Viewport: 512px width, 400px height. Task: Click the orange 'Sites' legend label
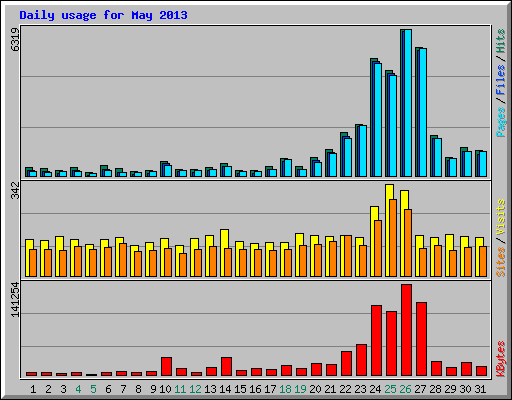(x=501, y=262)
